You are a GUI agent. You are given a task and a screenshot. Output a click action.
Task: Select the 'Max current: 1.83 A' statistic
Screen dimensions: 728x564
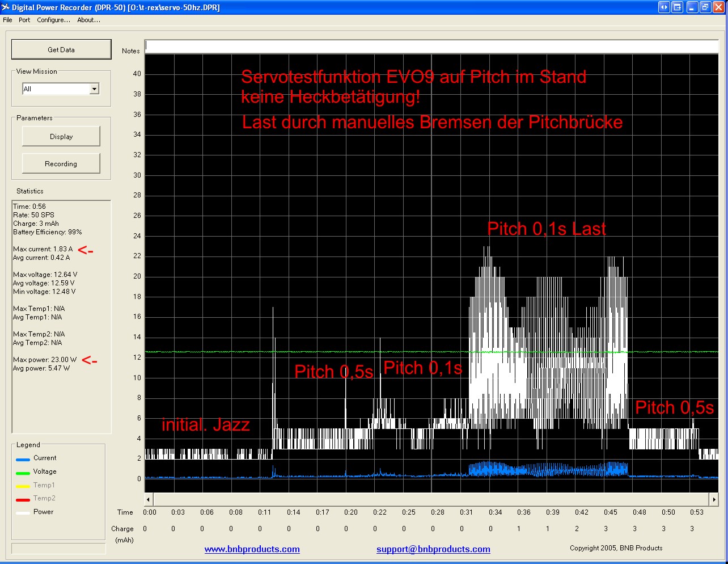coord(43,249)
